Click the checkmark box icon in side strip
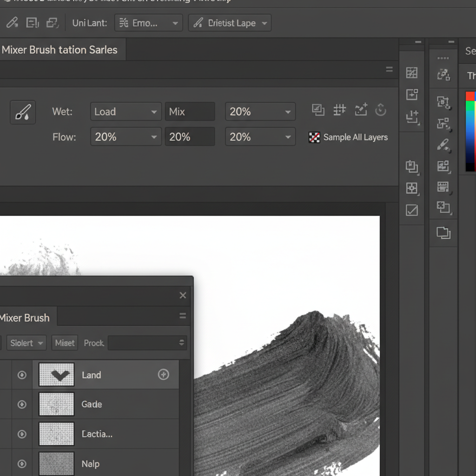The width and height of the screenshot is (476, 476). tap(412, 211)
